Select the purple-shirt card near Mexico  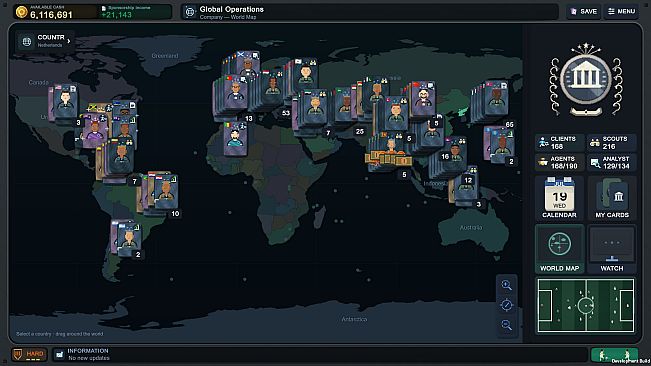94,130
